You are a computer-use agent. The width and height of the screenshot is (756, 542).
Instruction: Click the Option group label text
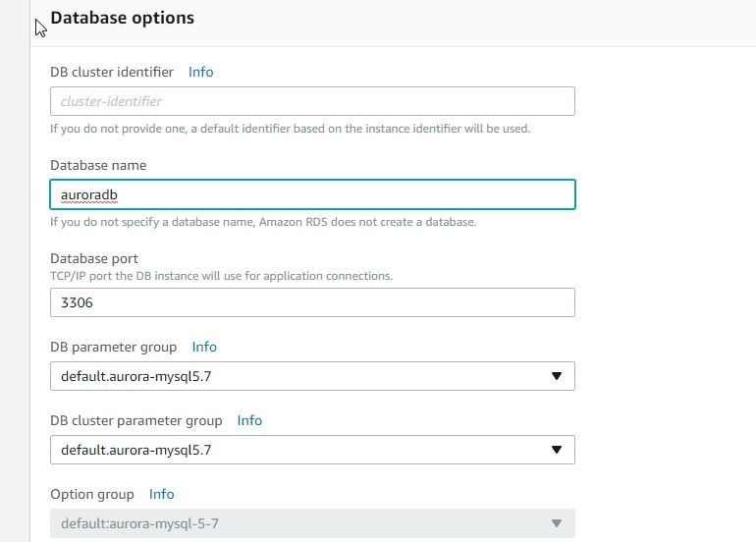(92, 495)
